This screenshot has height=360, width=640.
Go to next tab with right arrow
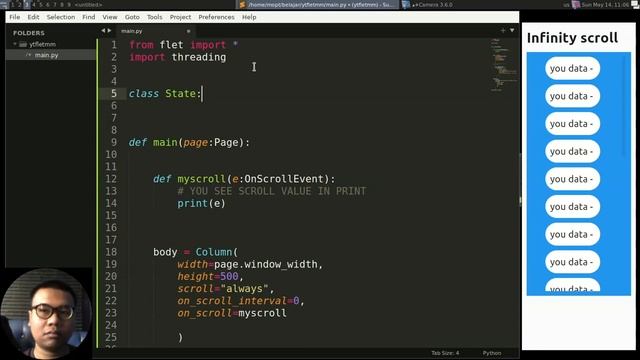point(109,31)
